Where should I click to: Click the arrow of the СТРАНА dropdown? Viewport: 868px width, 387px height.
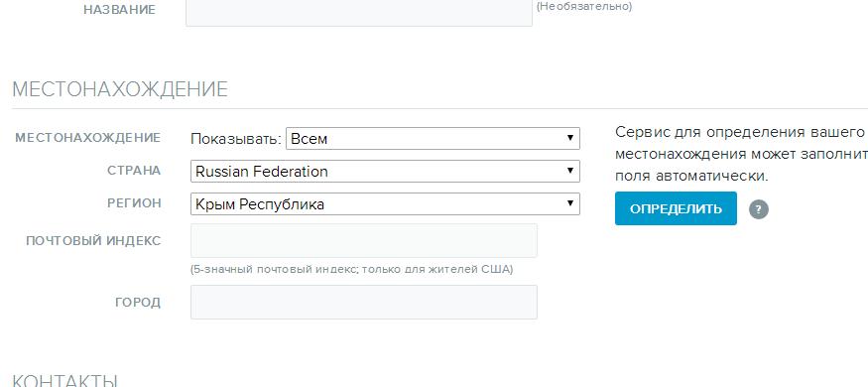pyautogui.click(x=569, y=171)
